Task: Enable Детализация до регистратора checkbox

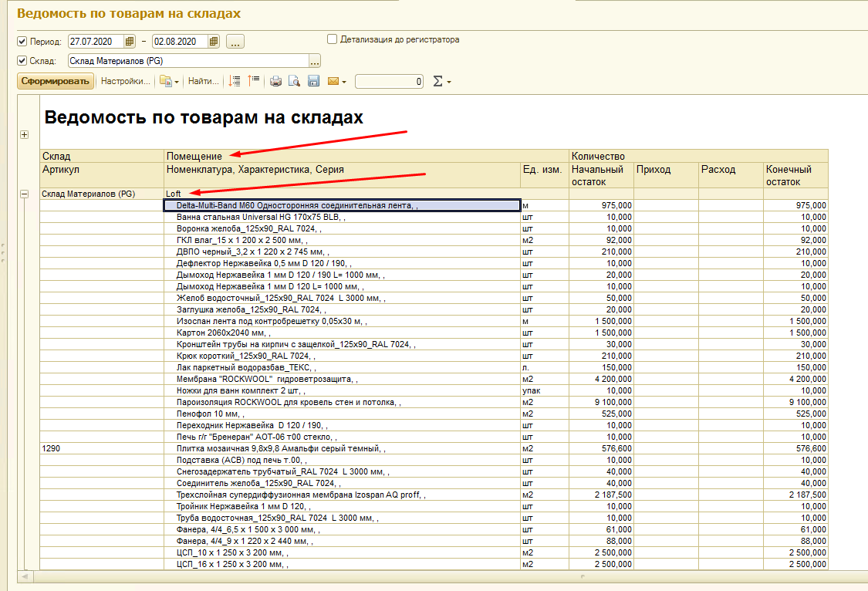Action: 333,39
